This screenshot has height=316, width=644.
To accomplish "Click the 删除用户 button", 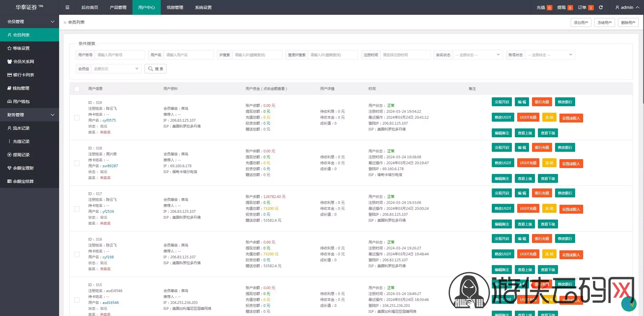I will coord(628,22).
